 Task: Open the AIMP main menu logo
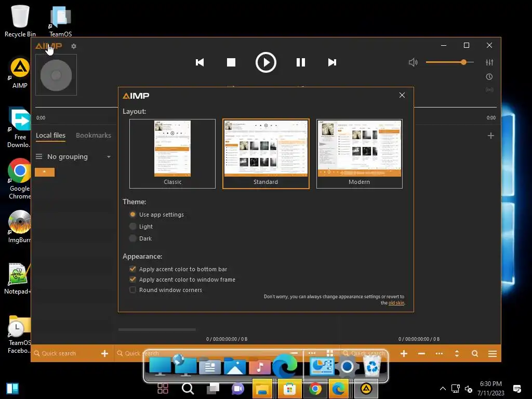[x=48, y=46]
